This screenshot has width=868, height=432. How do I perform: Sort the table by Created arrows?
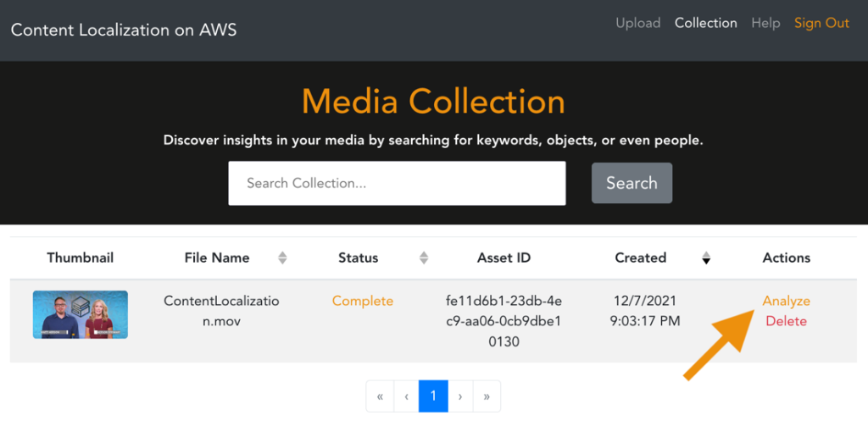click(706, 258)
